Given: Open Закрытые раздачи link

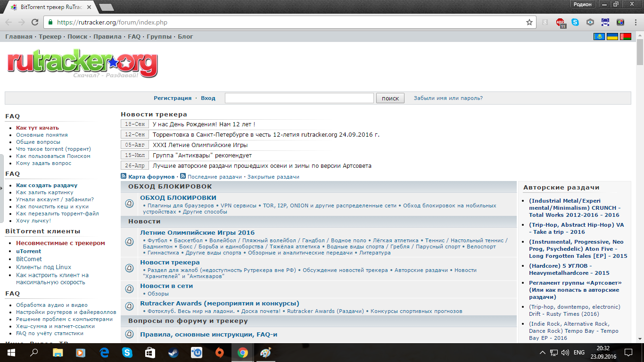Looking at the screenshot, I should click(273, 177).
